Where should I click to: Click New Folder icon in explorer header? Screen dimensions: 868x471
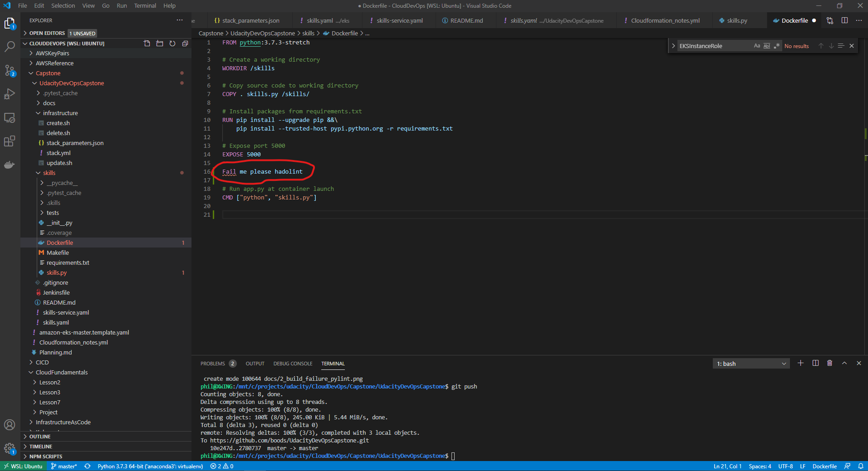click(x=159, y=44)
